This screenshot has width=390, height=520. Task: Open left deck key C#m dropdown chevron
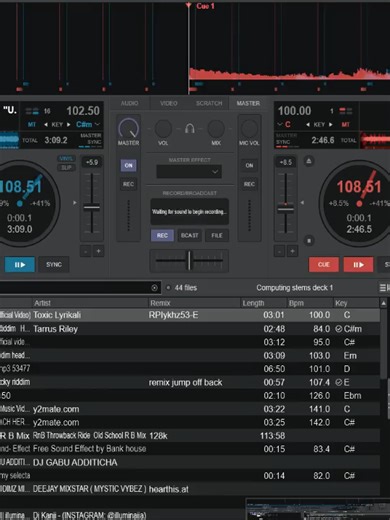point(97,124)
